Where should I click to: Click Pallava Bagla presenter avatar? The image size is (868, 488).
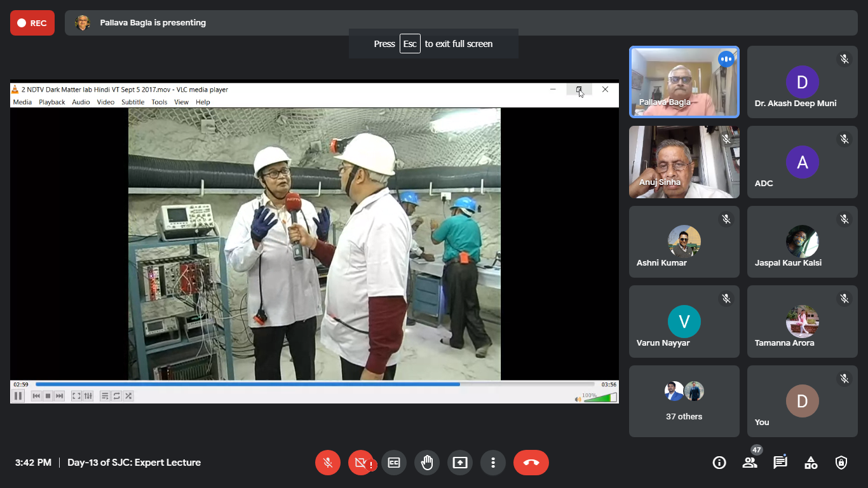(x=83, y=23)
